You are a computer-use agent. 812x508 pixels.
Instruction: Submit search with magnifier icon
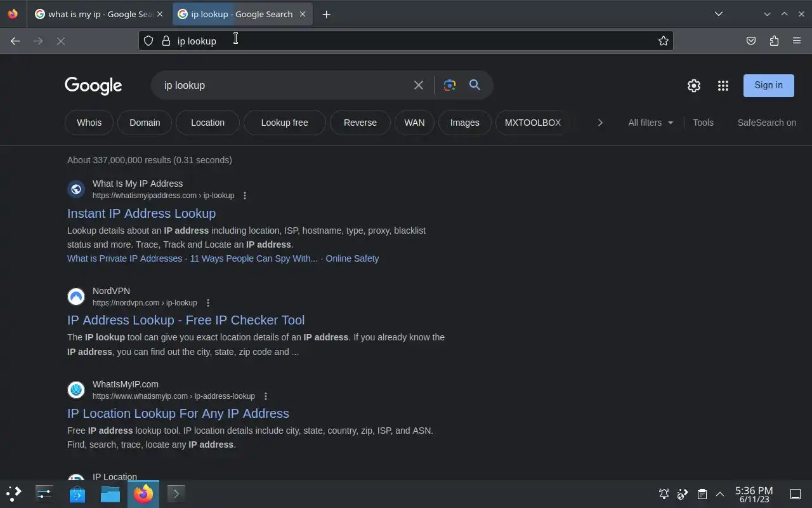point(475,85)
